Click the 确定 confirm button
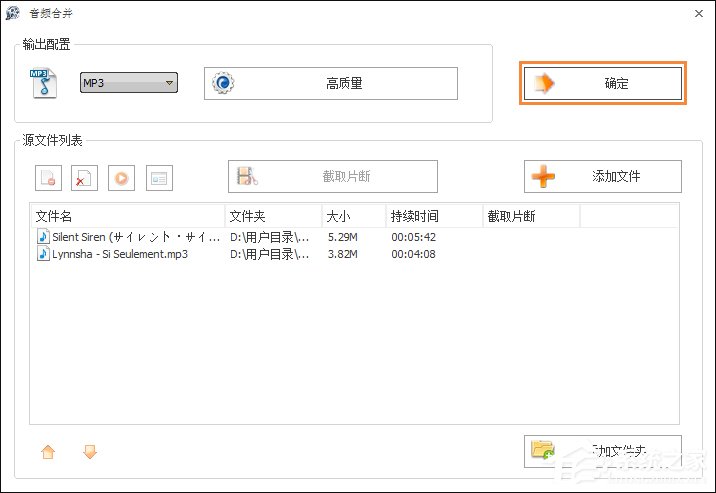The width and height of the screenshot is (716, 493). pos(603,83)
